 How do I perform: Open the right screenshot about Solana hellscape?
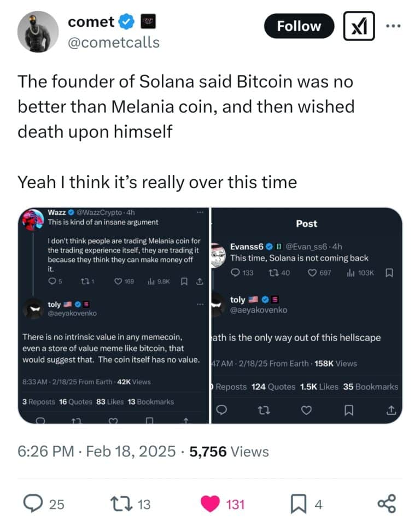click(307, 315)
